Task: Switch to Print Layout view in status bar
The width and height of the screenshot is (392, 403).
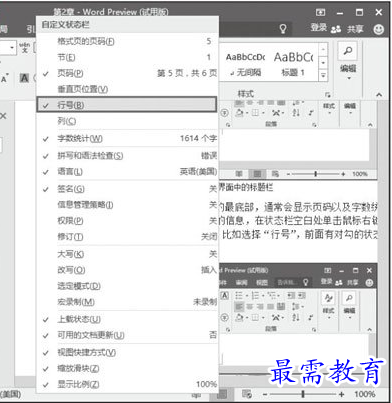Action: tap(222, 394)
